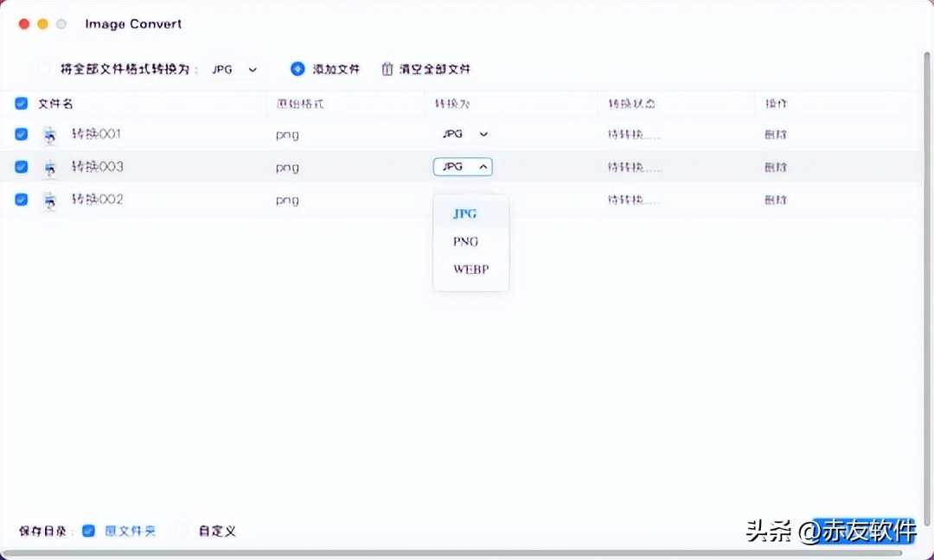Toggle the checkbox next to 文件名 header
Viewport: 934px width, 560px height.
(x=21, y=103)
